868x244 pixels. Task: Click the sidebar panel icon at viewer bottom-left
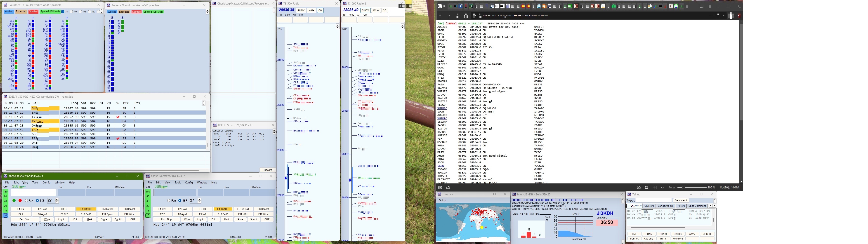pos(440,187)
